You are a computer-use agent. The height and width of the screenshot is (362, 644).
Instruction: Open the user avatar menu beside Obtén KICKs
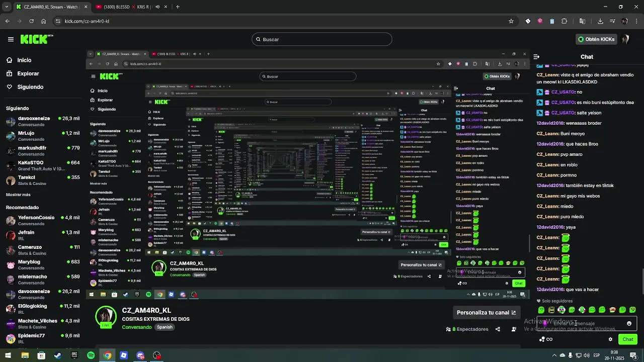[625, 39]
